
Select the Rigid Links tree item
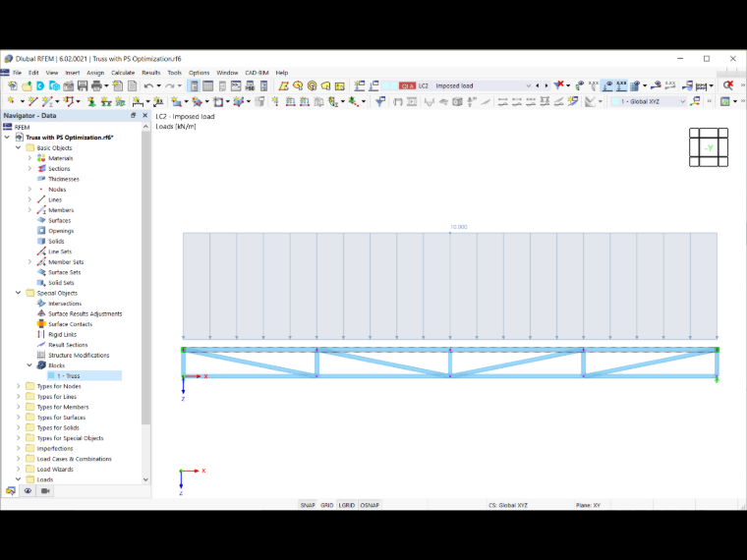coord(62,334)
